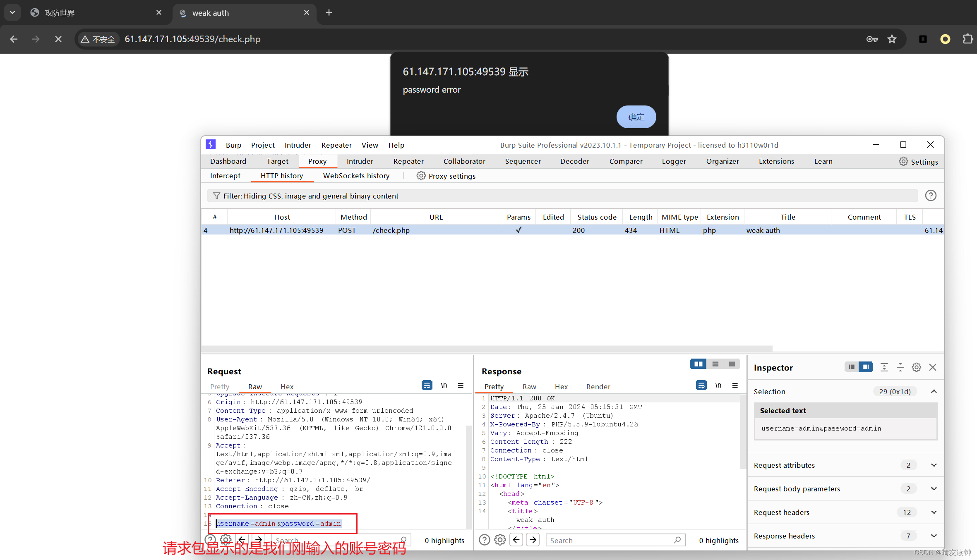
Task: Expand Request headers in the Inspector
Action: tap(934, 512)
